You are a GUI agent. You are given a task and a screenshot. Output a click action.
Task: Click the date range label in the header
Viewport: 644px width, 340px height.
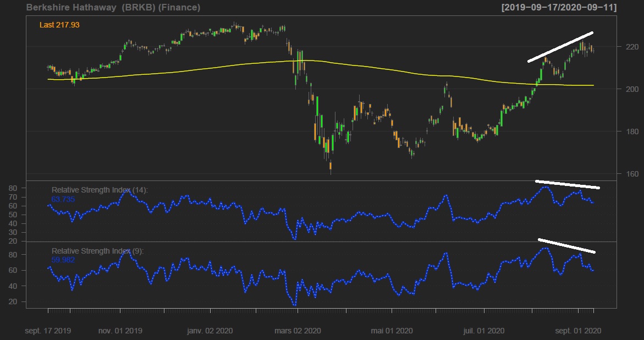(558, 8)
